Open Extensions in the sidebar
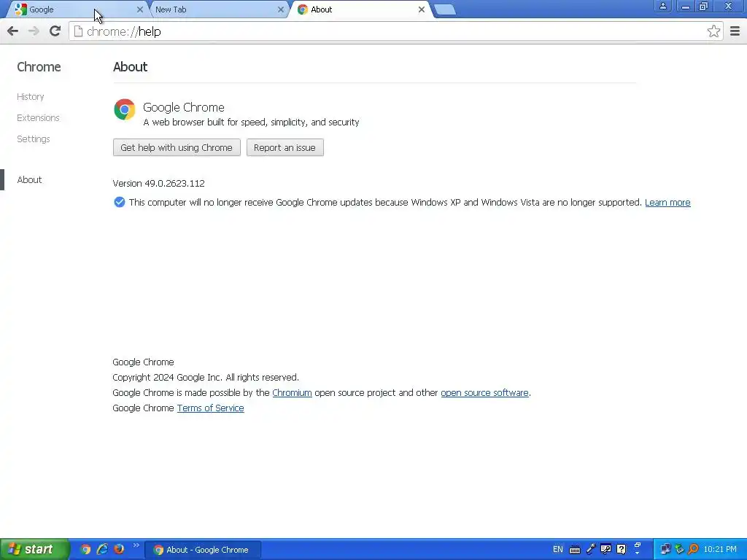This screenshot has width=747, height=560. point(38,117)
